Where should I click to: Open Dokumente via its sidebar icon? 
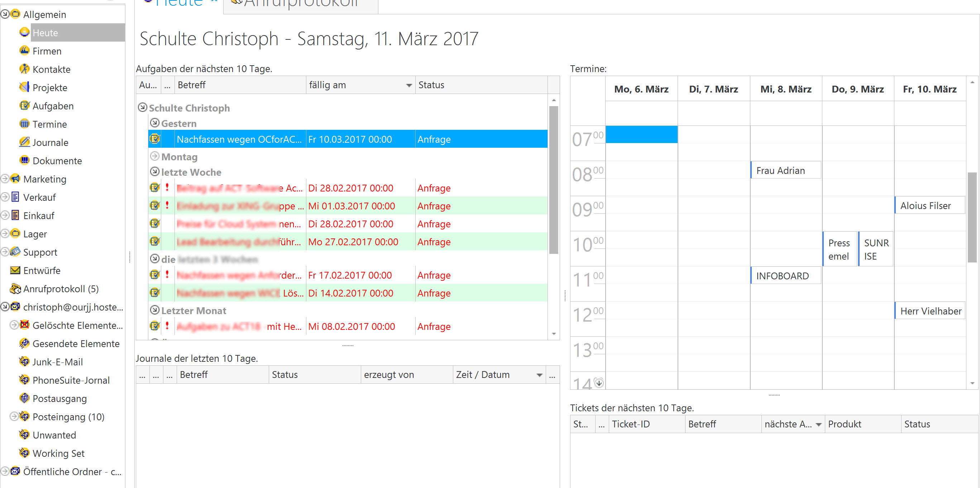[24, 160]
